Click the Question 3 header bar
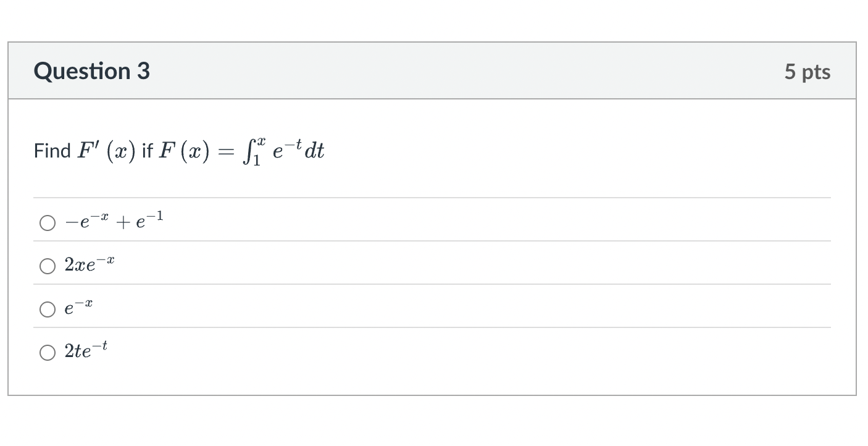868x446 pixels. [432, 71]
